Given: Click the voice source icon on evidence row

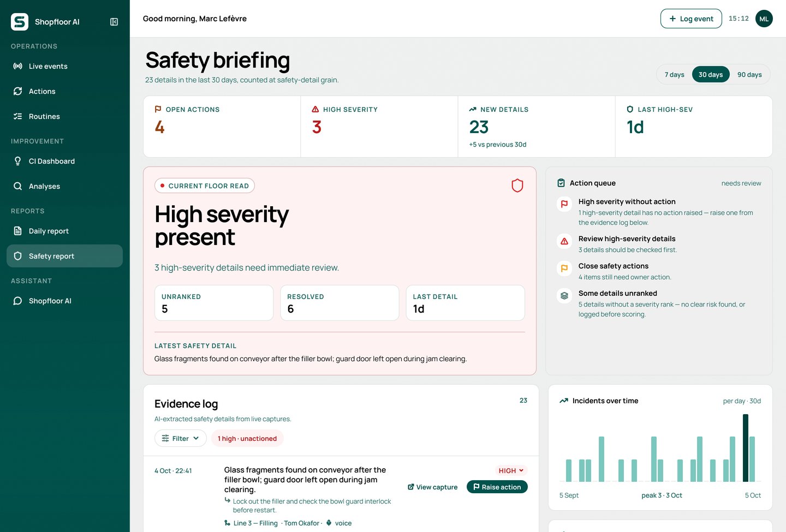Looking at the screenshot, I should point(329,523).
